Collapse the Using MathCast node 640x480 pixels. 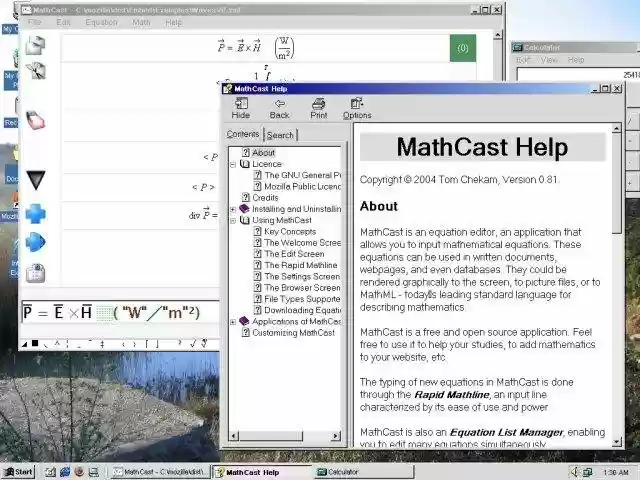pyautogui.click(x=233, y=221)
